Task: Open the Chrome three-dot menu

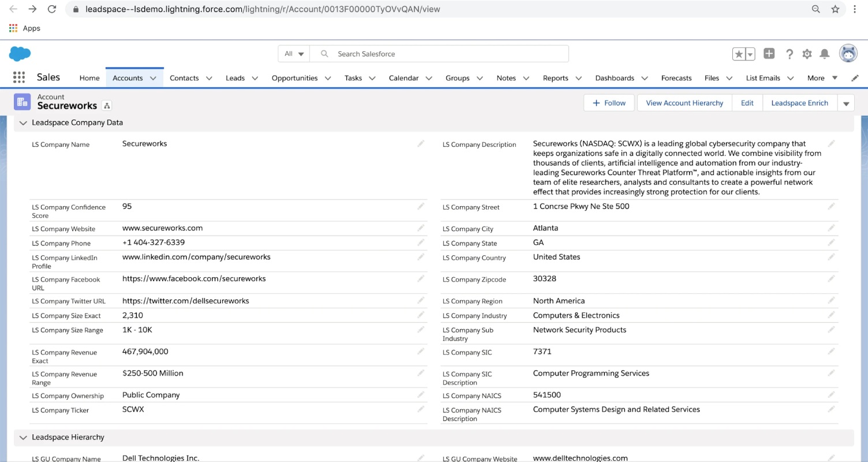Action: (x=855, y=9)
